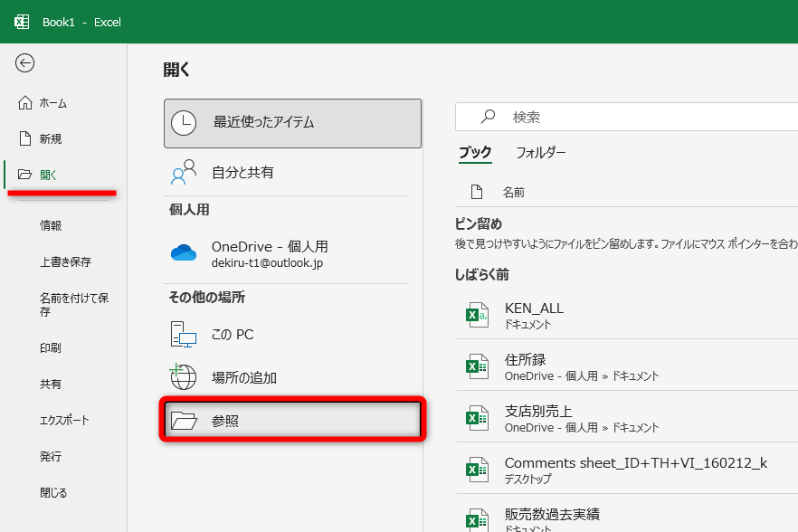Open the 支店別売上 workbook

coord(627,418)
